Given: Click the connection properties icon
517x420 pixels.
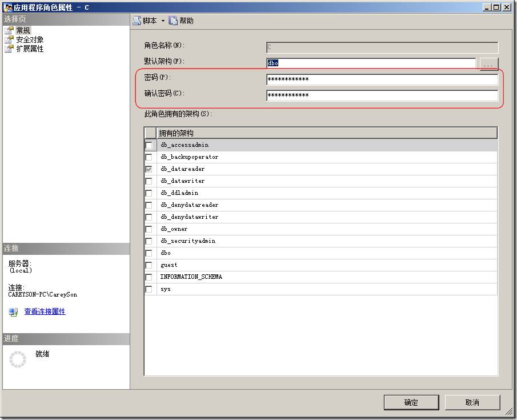Looking at the screenshot, I should coord(13,312).
